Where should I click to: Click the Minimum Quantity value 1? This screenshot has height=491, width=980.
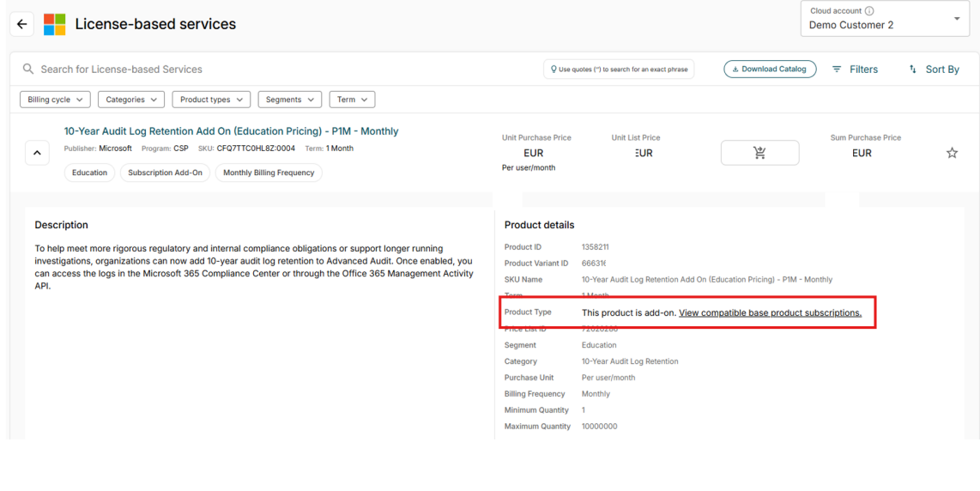(x=584, y=410)
